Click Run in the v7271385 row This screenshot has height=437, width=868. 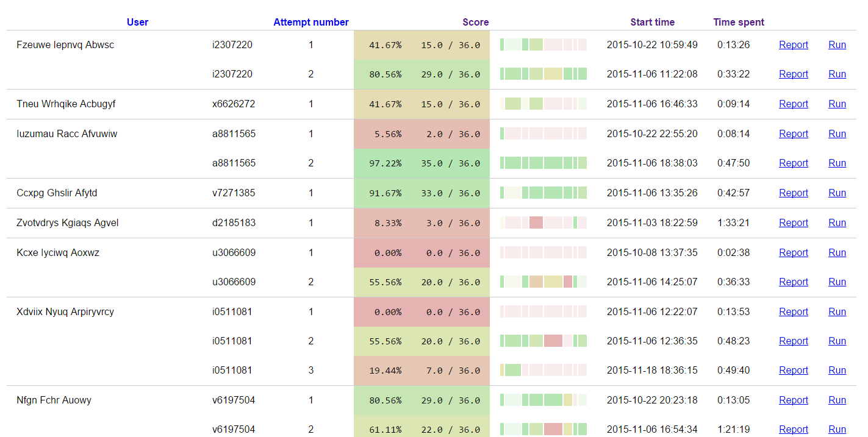point(837,193)
